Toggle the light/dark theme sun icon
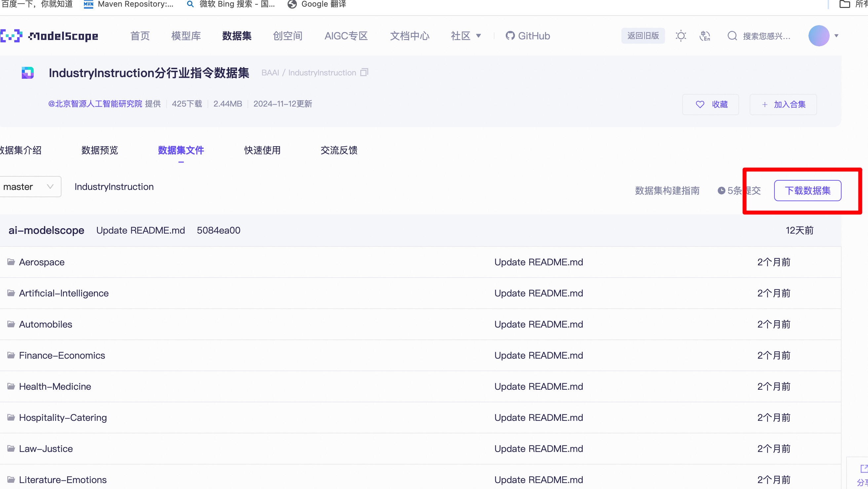This screenshot has width=868, height=489. point(681,36)
